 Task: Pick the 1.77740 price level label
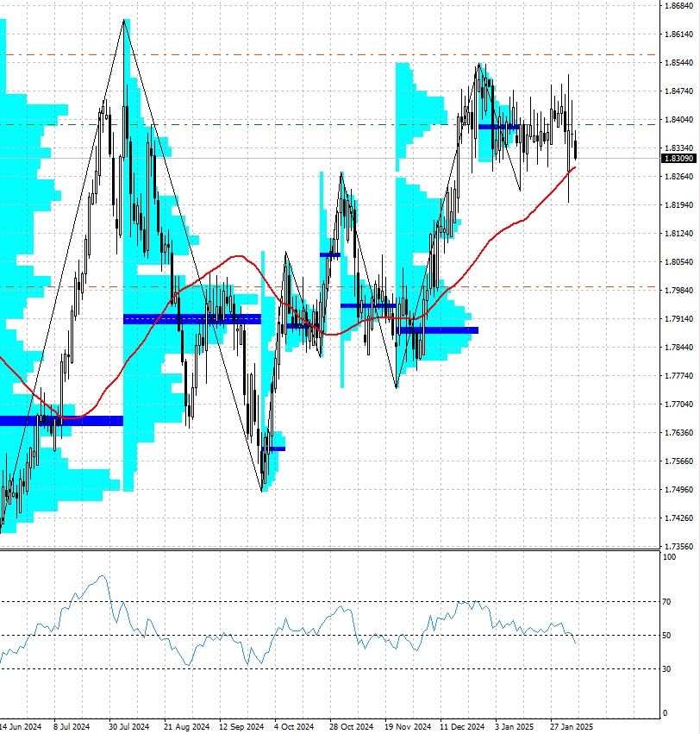[678, 376]
